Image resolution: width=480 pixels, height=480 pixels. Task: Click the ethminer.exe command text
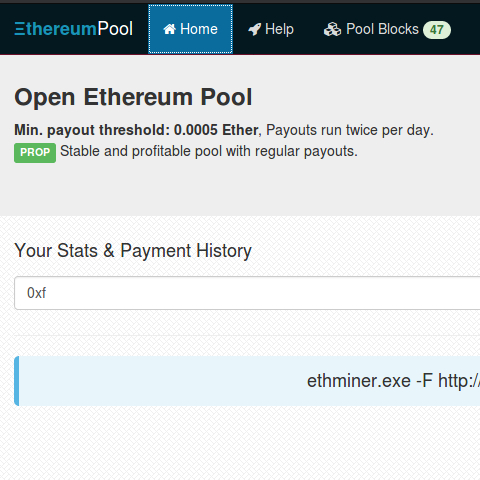(393, 381)
